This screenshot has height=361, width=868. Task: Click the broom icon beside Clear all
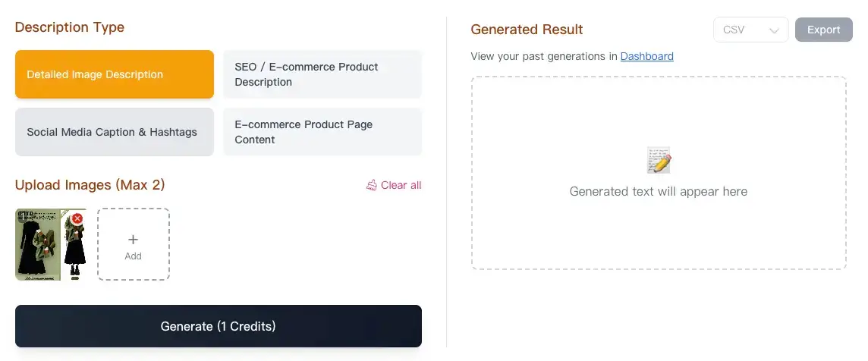[372, 185]
